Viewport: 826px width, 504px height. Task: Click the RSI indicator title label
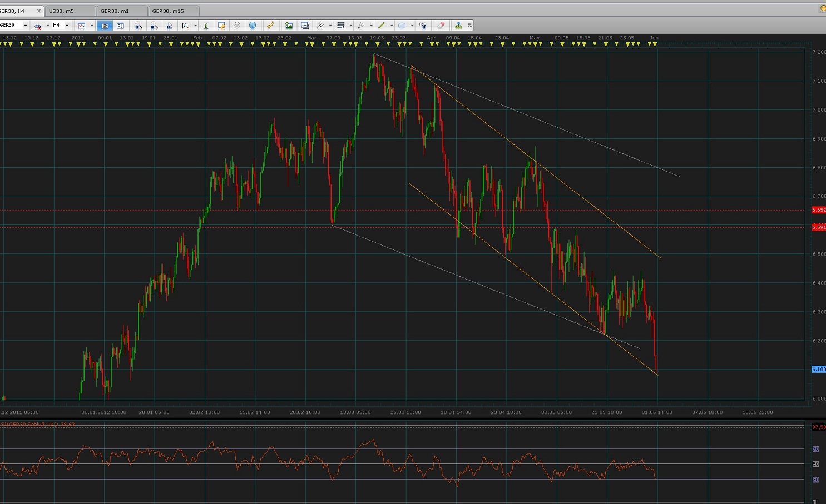point(38,425)
